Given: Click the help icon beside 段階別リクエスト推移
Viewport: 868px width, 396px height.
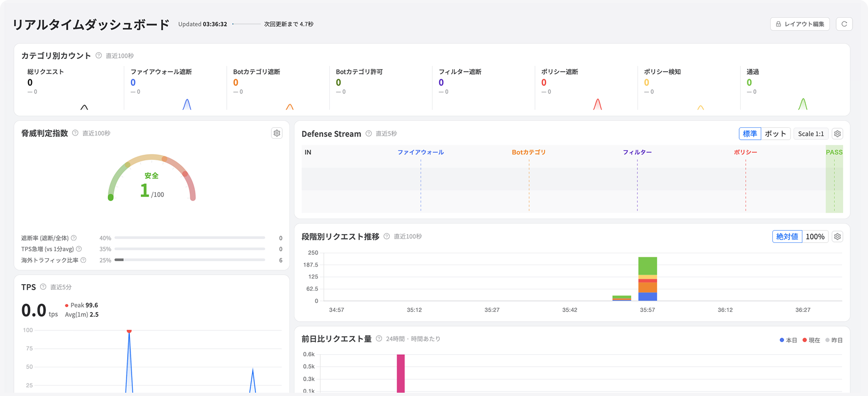Looking at the screenshot, I should [x=387, y=236].
